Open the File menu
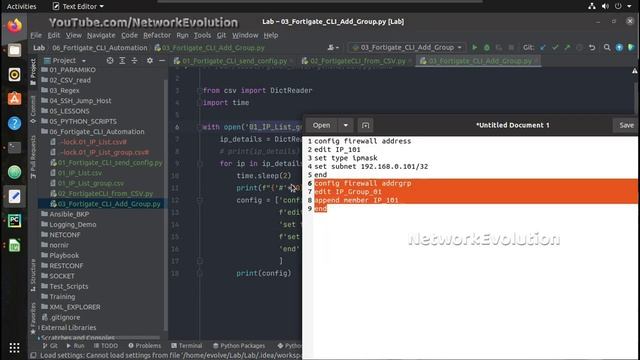 36,35
